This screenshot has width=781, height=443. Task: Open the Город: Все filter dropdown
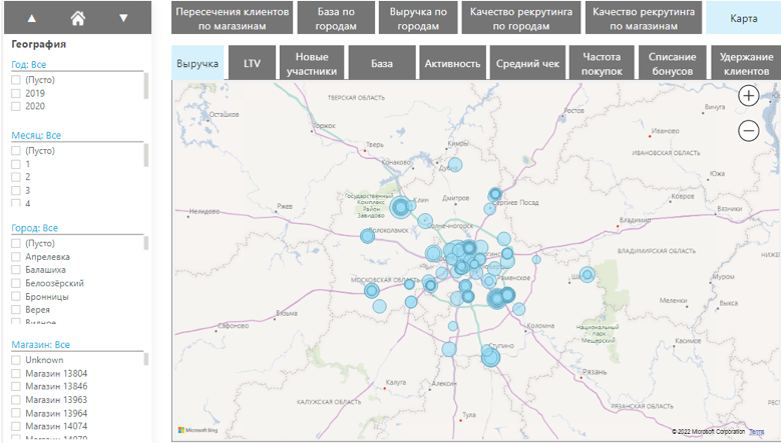coord(35,228)
